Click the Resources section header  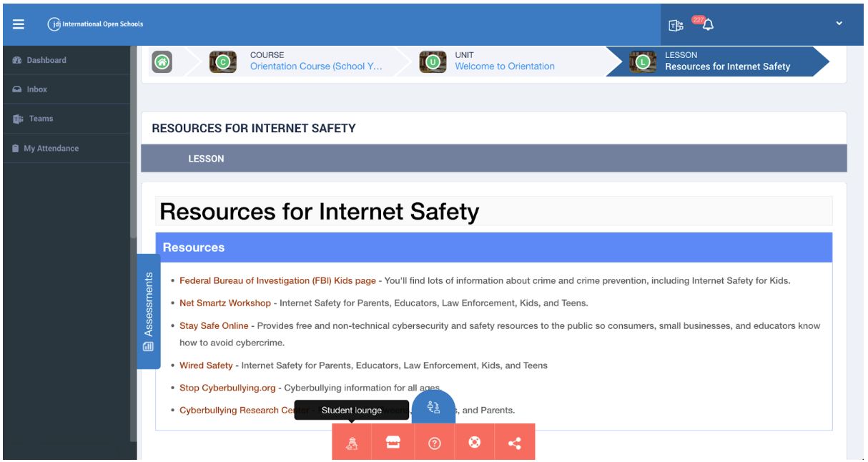494,247
